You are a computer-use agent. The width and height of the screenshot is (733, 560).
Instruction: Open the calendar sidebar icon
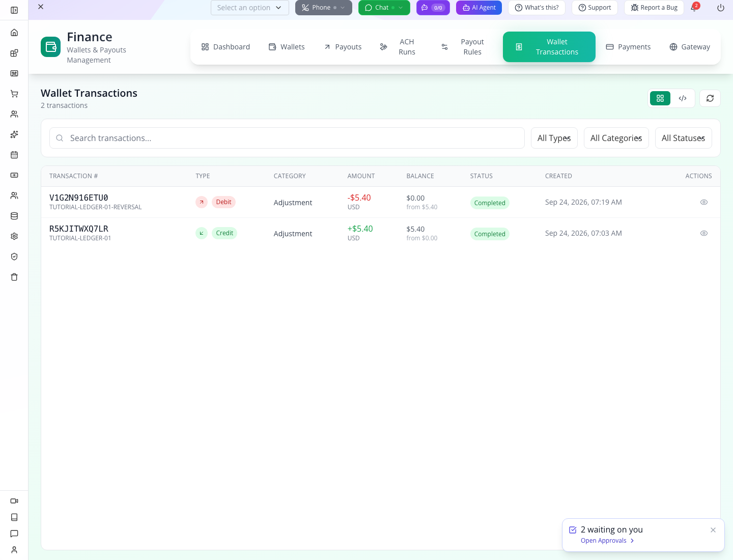click(x=14, y=155)
